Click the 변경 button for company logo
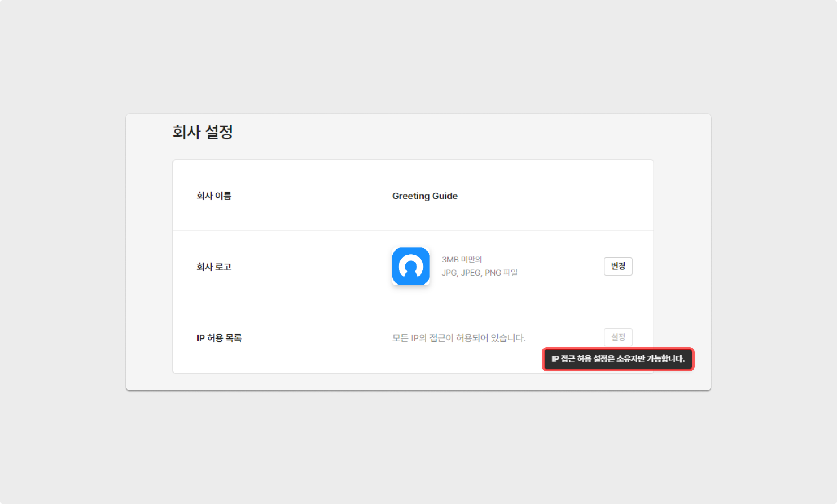 tap(618, 266)
